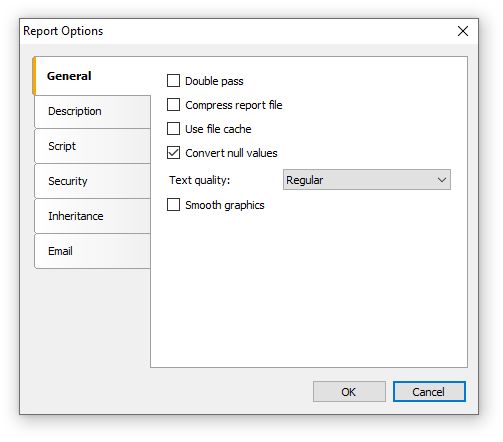Switch to the Description tab
The width and height of the screenshot is (503, 442).
point(92,111)
